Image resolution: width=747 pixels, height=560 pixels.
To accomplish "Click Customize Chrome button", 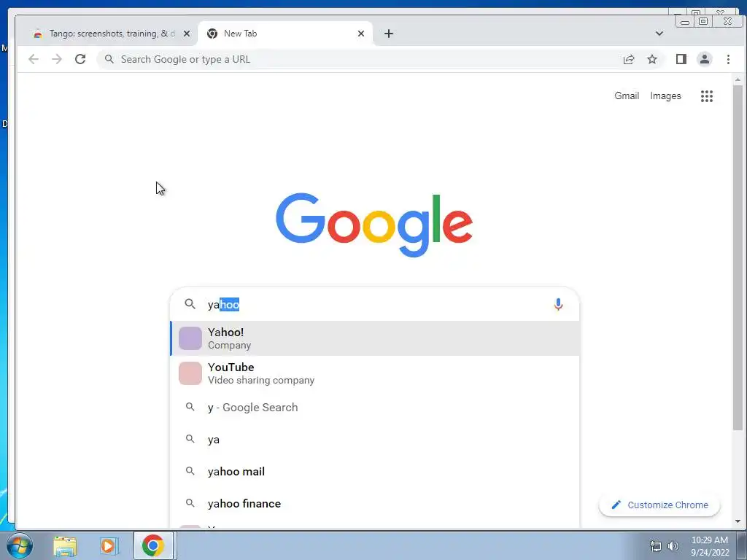I will pos(659,505).
